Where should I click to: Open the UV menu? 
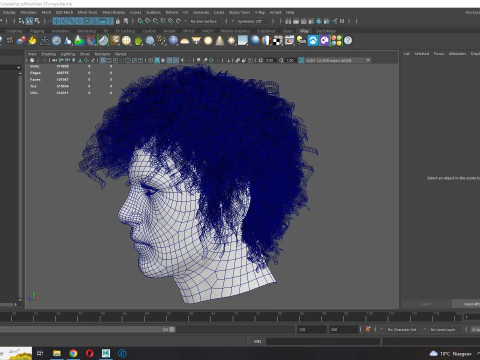coord(186,12)
